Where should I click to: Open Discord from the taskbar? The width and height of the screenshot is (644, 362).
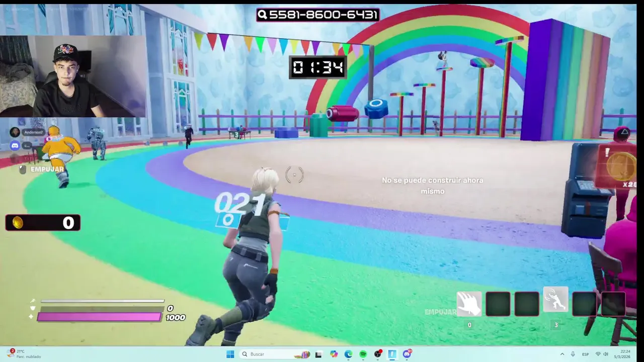coord(407,354)
